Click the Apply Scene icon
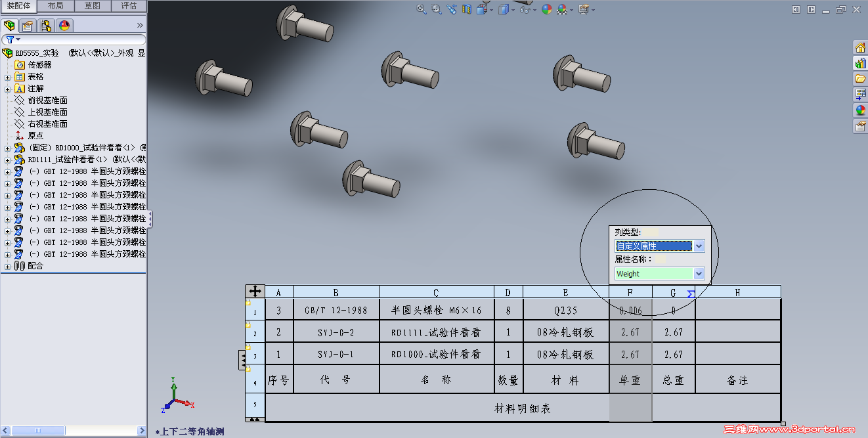 (562, 9)
